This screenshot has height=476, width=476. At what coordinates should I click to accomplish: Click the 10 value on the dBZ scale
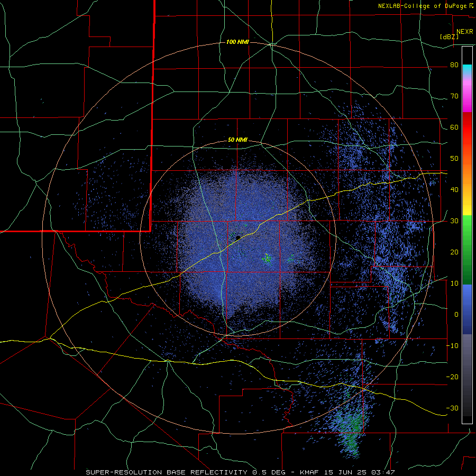click(x=454, y=283)
